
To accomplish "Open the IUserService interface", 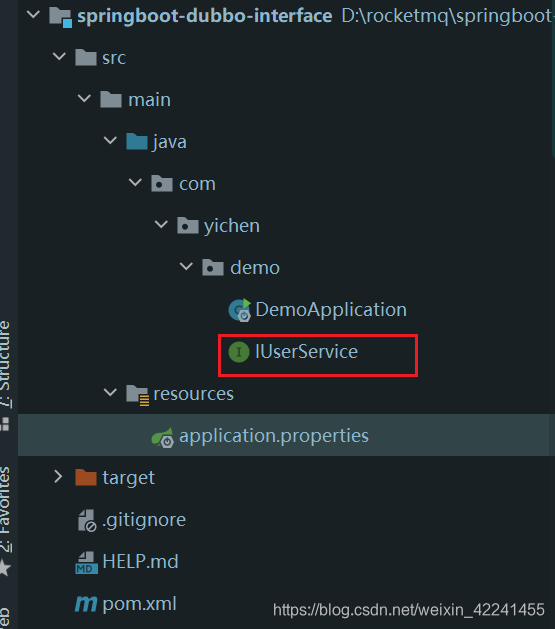I will point(306,352).
